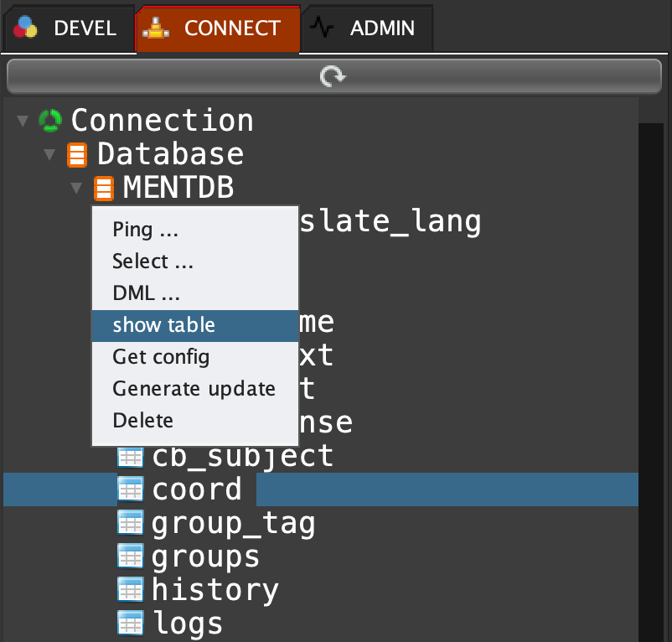
Task: Click the orange MENTDB database icon
Action: click(x=104, y=189)
